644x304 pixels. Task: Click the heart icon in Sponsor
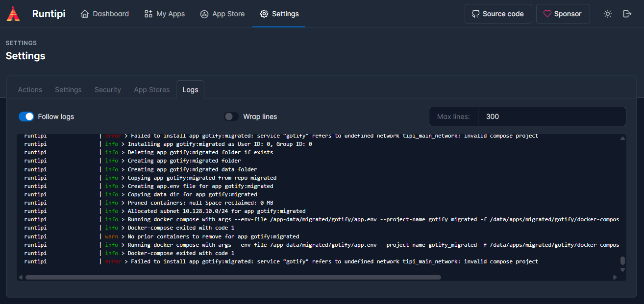pyautogui.click(x=547, y=14)
